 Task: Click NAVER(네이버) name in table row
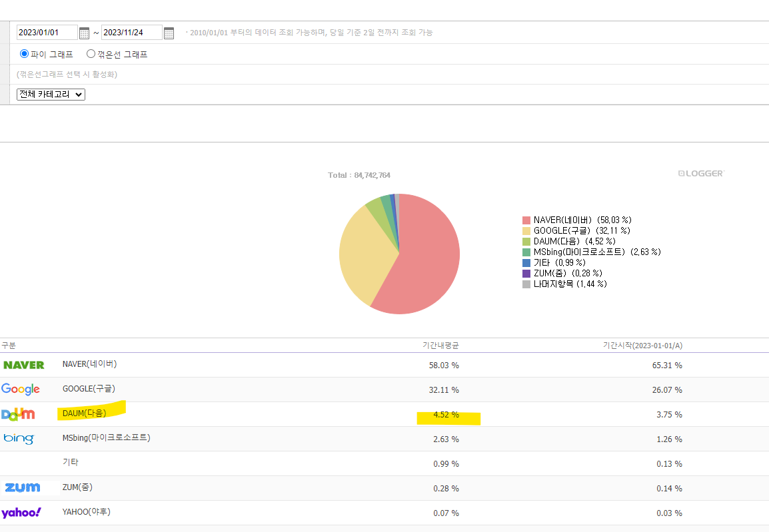[90, 364]
